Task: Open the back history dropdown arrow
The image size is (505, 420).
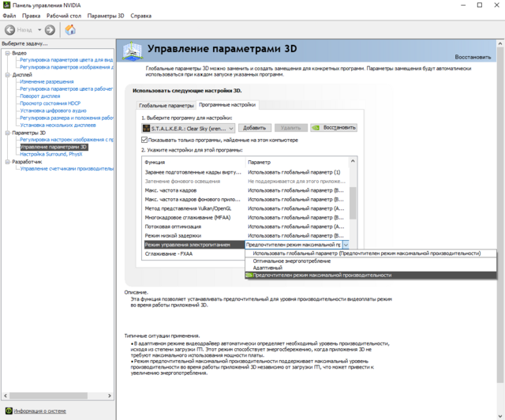Action: [x=39, y=30]
